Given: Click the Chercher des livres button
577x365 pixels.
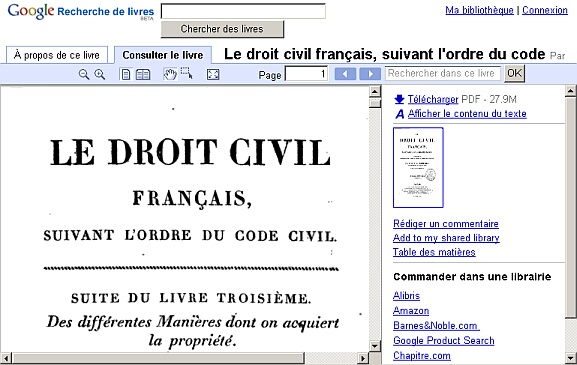Looking at the screenshot, I should (x=222, y=29).
